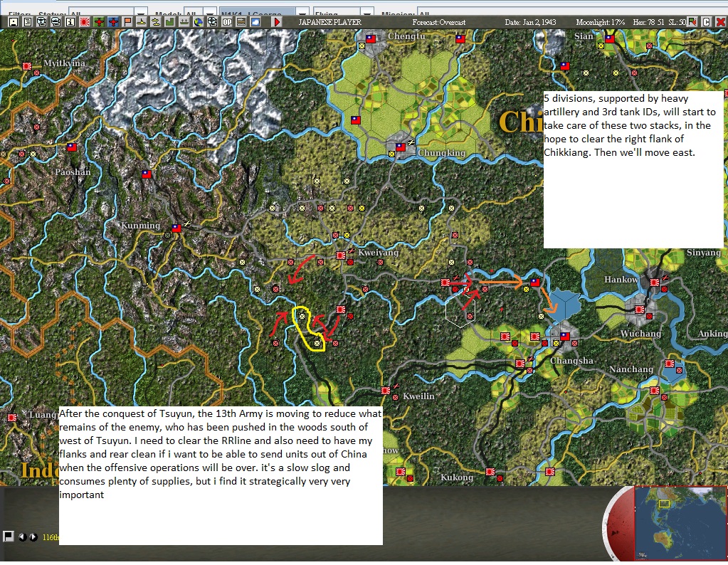The image size is (728, 565).
Task: Select the Chinese flag unit at Chungking
Action: click(400, 147)
